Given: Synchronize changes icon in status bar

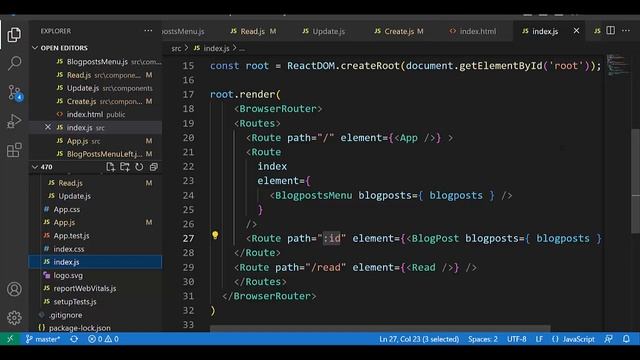Looking at the screenshot, I should pos(74,339).
